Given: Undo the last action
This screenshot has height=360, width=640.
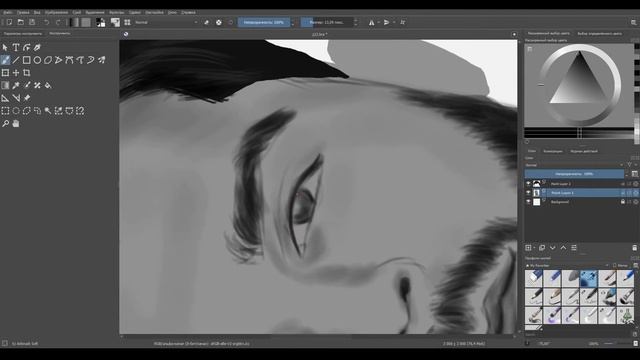Looking at the screenshot, I should [47, 22].
